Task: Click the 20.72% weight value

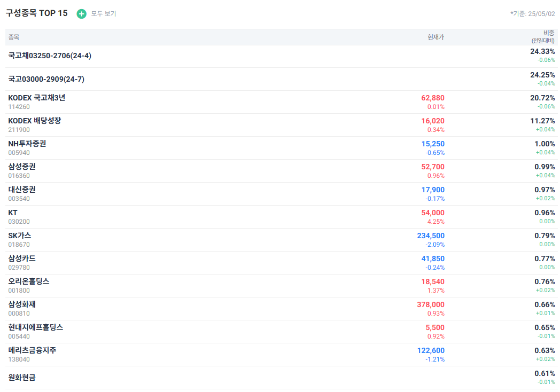Action: coord(542,98)
